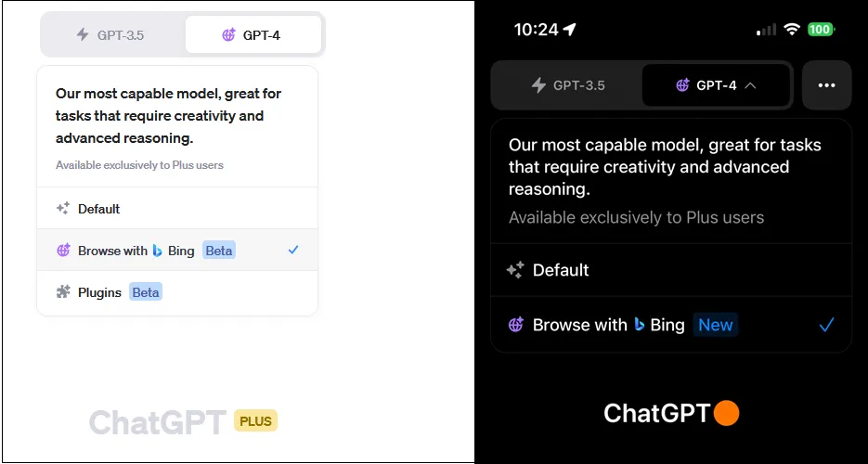Viewport: 868px width, 464px height.
Task: Click the lightning bolt icon in the dark panel
Action: 538,85
